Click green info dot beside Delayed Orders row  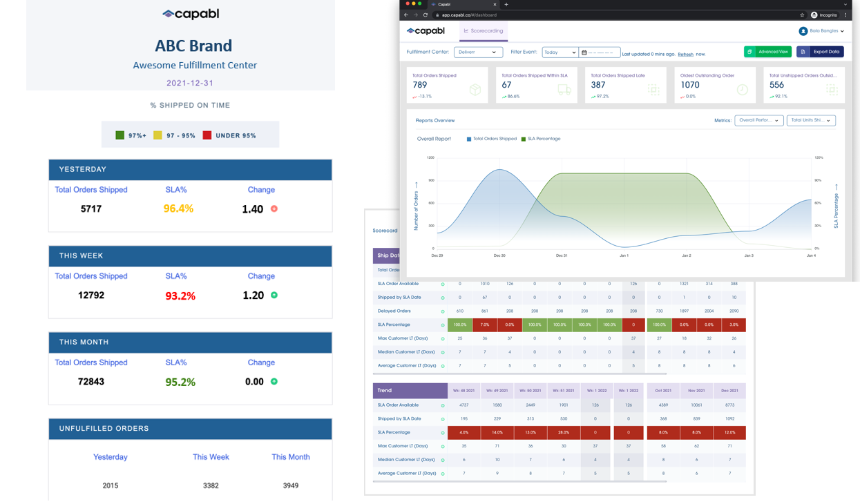click(x=443, y=311)
